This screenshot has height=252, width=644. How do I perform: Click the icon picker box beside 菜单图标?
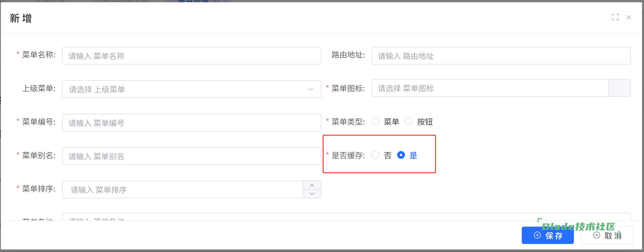pos(619,88)
